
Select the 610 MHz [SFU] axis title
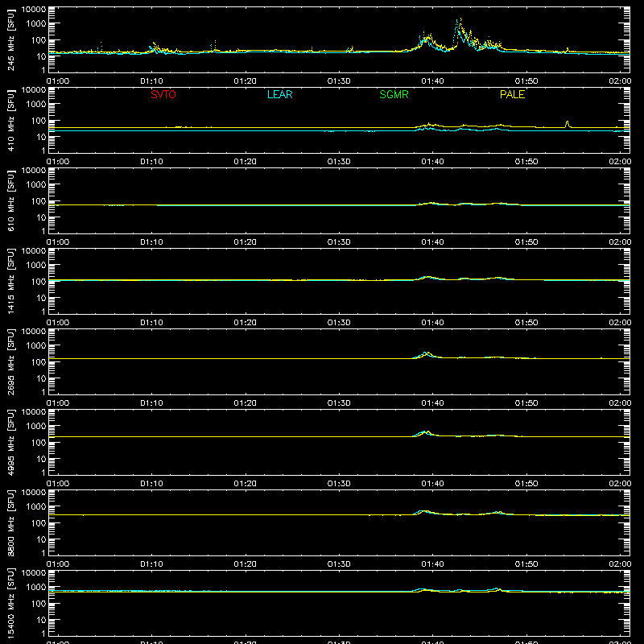pyautogui.click(x=11, y=200)
